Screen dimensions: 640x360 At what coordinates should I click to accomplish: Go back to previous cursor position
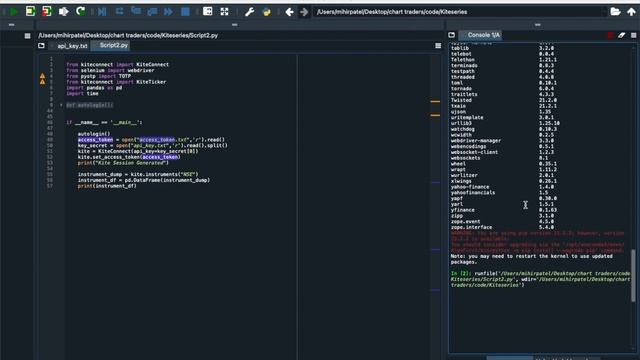pyautogui.click(x=289, y=12)
